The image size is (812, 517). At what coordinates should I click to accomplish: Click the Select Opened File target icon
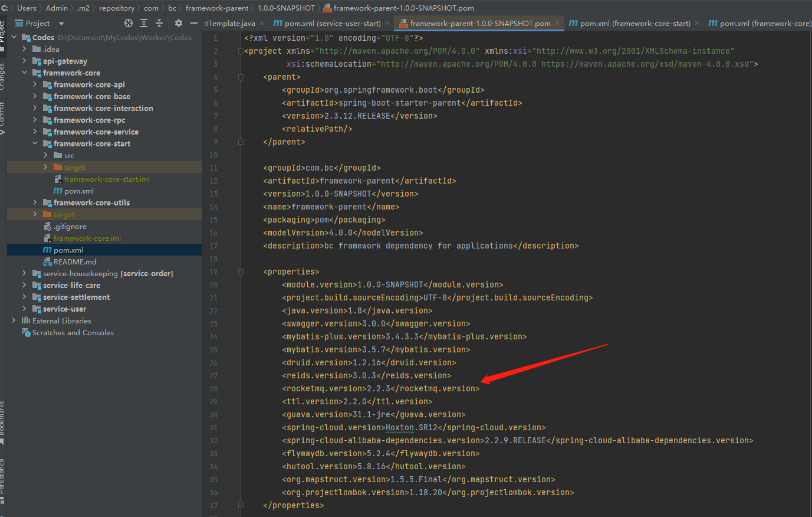pyautogui.click(x=129, y=23)
